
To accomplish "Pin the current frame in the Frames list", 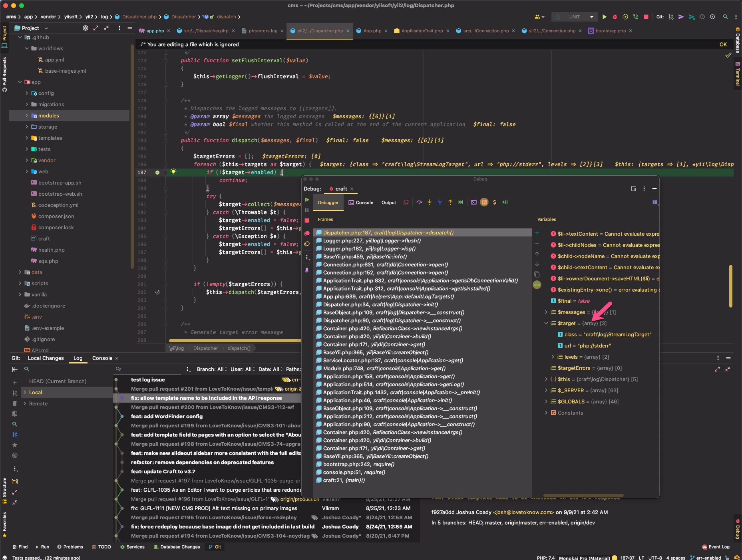I will click(x=306, y=270).
